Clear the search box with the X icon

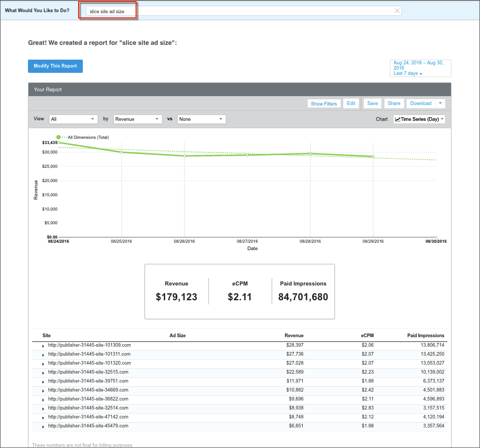(397, 11)
